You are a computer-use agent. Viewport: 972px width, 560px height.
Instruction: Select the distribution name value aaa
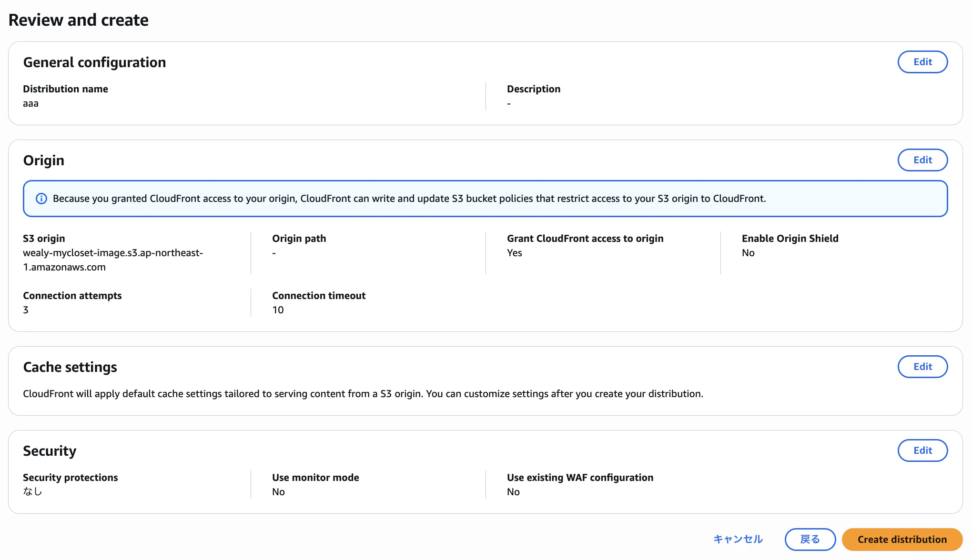pyautogui.click(x=31, y=103)
